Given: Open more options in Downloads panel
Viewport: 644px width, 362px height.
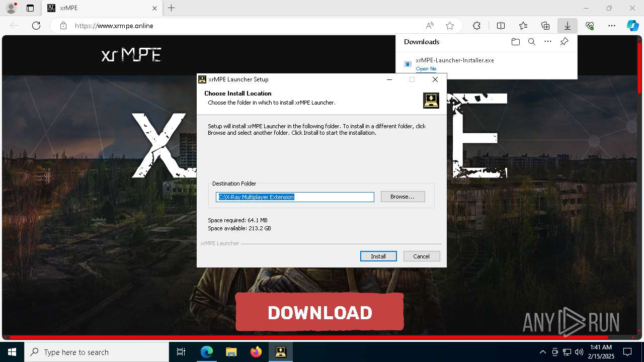Looking at the screenshot, I should [x=548, y=42].
